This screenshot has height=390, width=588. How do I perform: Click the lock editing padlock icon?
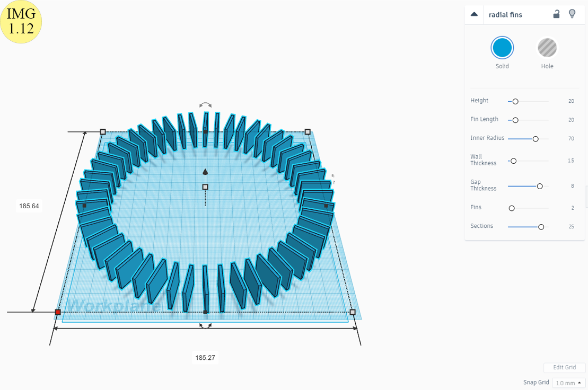point(557,14)
